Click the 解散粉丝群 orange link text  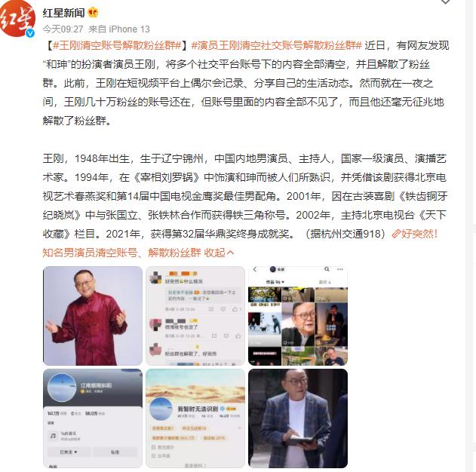coord(174,253)
